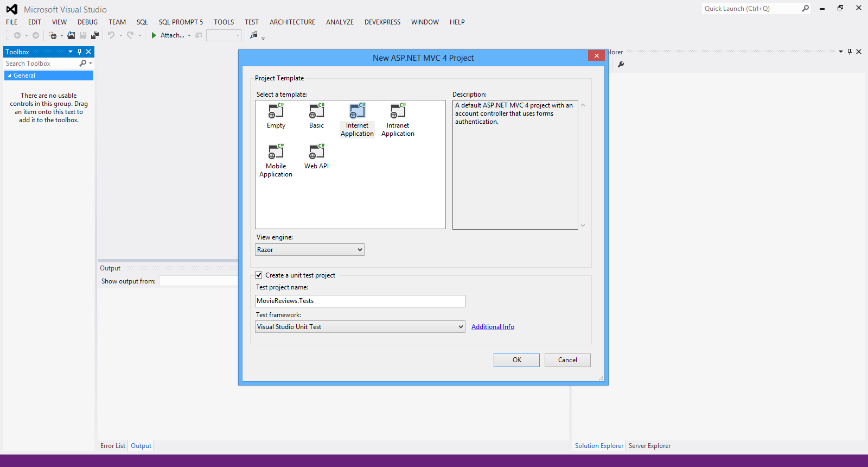Click the Visual Studio logo icon
Image resolution: width=868 pixels, height=467 pixels.
[12, 9]
